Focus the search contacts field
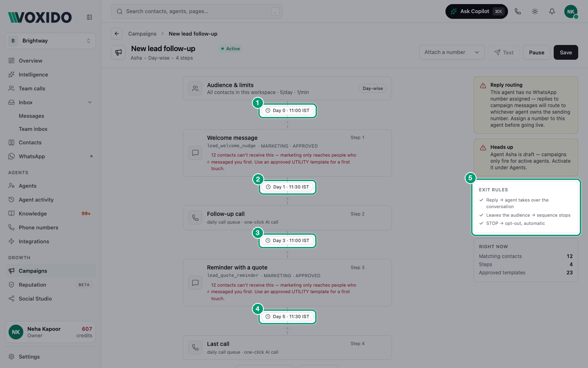 196,11
